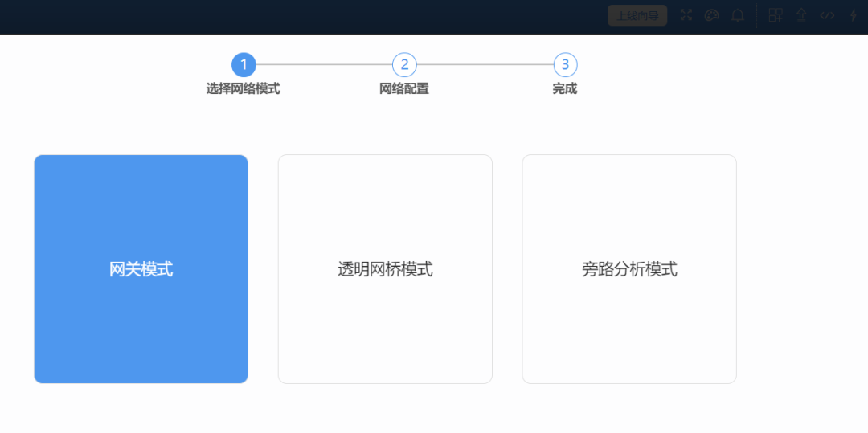Click the 完成 step label
The width and height of the screenshot is (868, 433).
pos(565,89)
